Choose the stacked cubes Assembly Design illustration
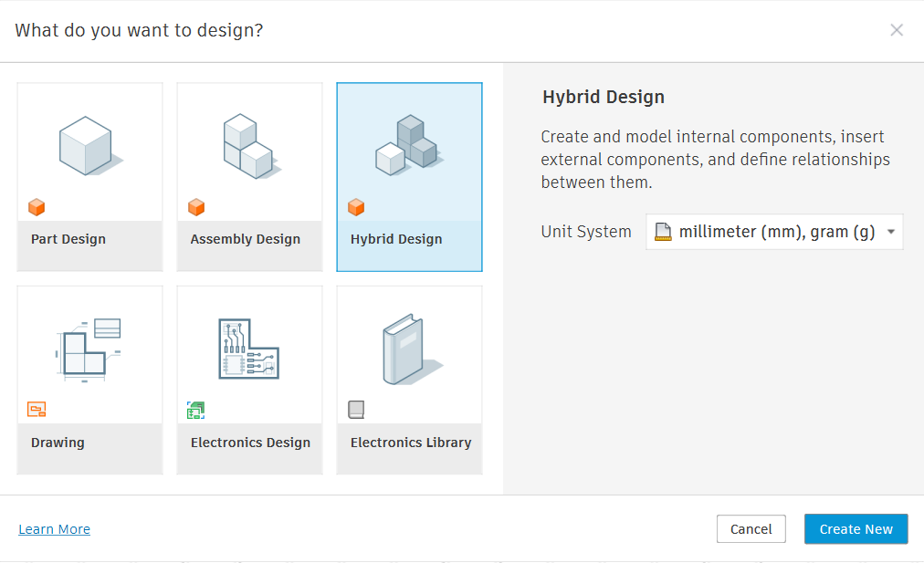The image size is (924, 563). coord(247,146)
